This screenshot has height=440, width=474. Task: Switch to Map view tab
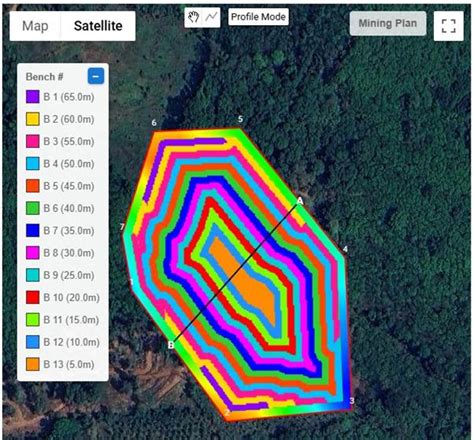tap(35, 26)
